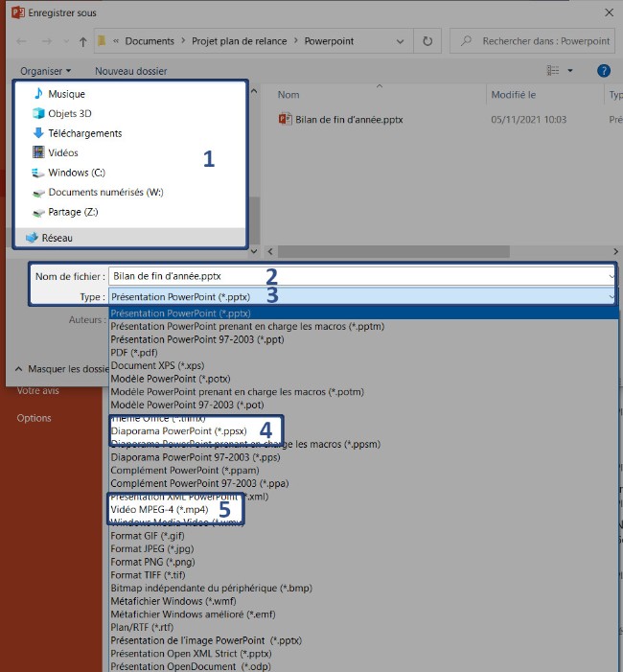Viewport: 623px width, 672px height.
Task: Select Objets 3D in the navigation pane
Action: 69,113
